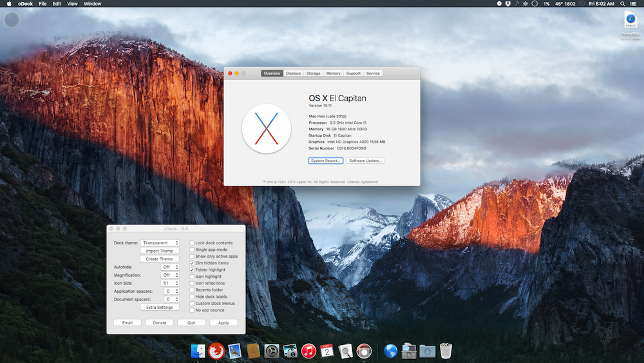Screen dimensions: 644x363
Task: Switch to the Storage tab
Action: pos(314,73)
